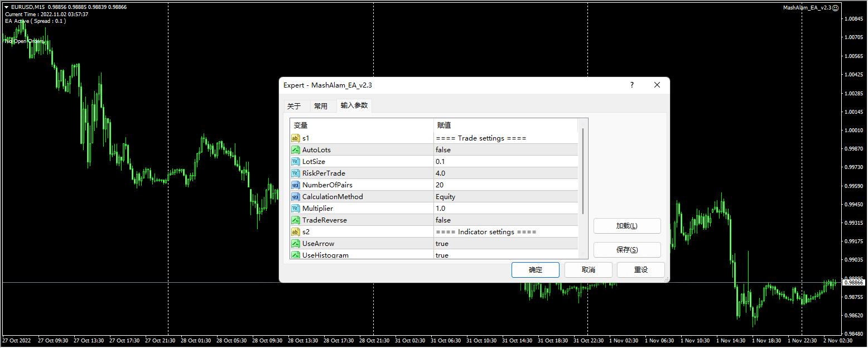Viewport: 868px width, 348px height.
Task: Click the EA Active spread label
Action: 35,21
